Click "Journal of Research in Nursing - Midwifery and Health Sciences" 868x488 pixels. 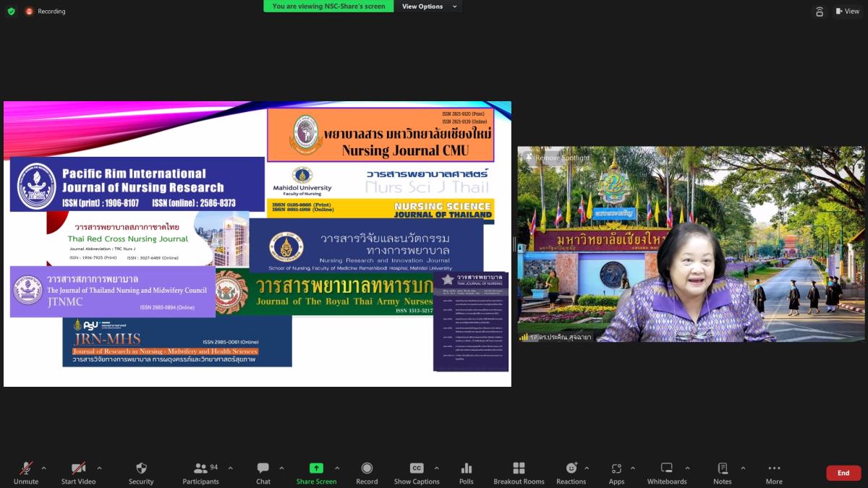coord(165,351)
